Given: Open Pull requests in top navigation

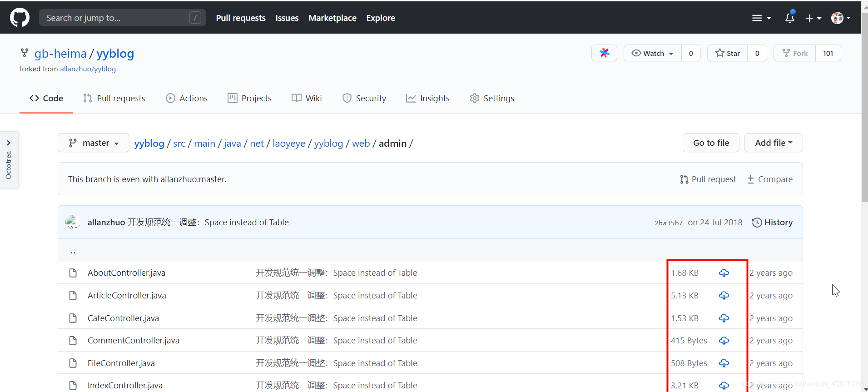Looking at the screenshot, I should [241, 18].
